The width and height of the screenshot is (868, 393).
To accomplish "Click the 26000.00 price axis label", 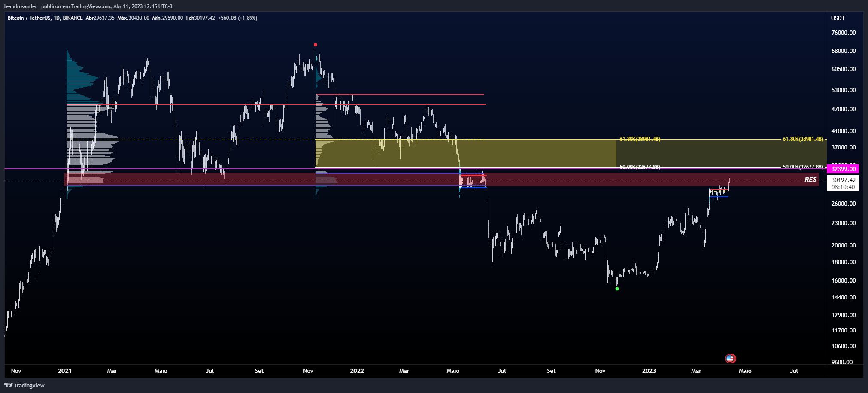I will 844,204.
